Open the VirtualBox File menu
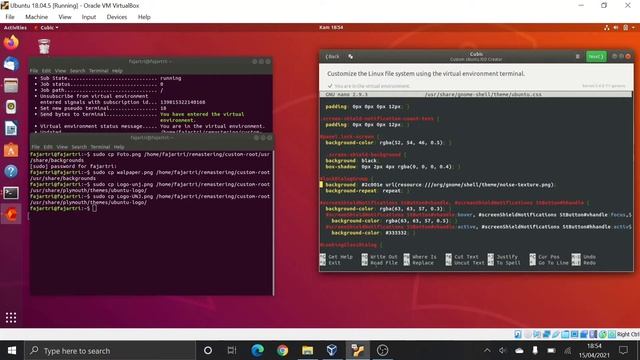 pos(10,17)
